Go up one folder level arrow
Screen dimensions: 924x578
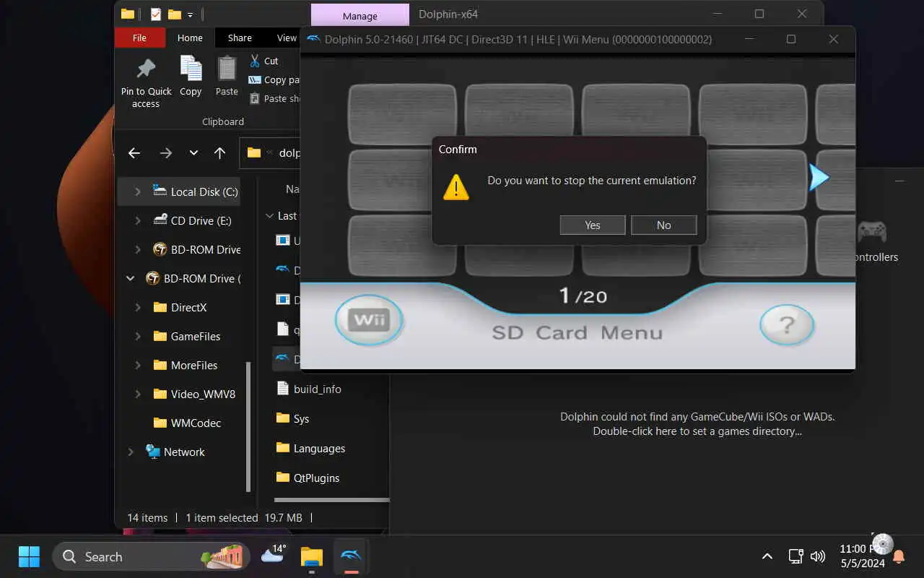220,152
